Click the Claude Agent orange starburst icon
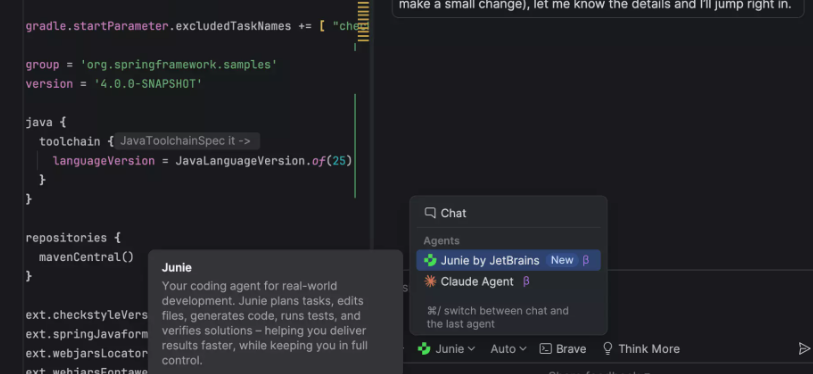This screenshot has width=813, height=374. pos(430,282)
